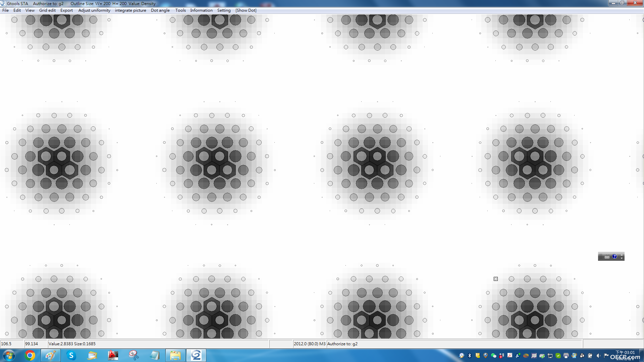
Task: Switch to Windows Explorer folder in taskbar
Action: pyautogui.click(x=175, y=355)
